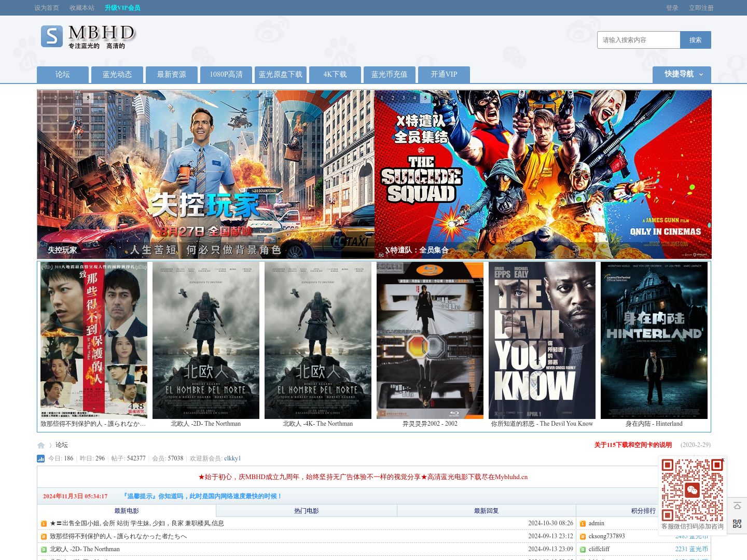This screenshot has height=560, width=747.
Task: Click the rank icon beside cksong737893
Action: 583,537
